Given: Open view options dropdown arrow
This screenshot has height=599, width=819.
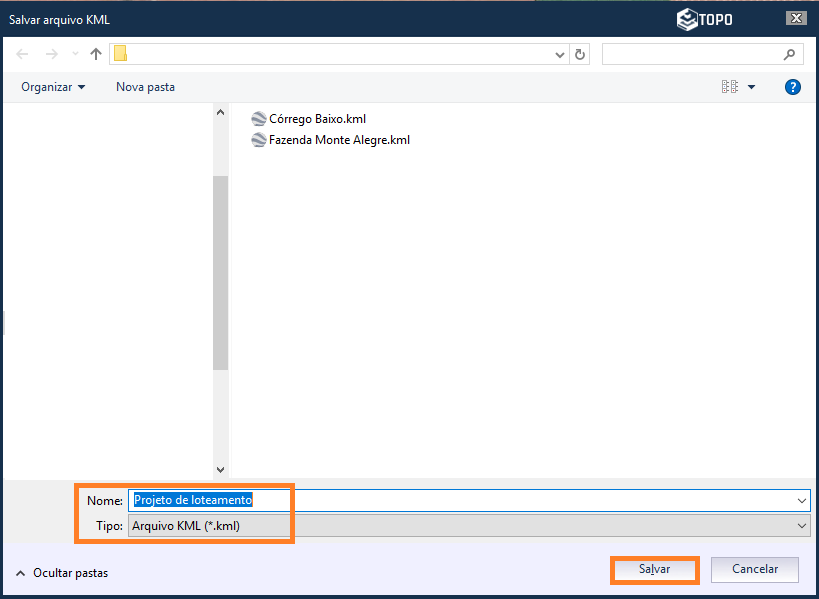Looking at the screenshot, I should pyautogui.click(x=752, y=87).
